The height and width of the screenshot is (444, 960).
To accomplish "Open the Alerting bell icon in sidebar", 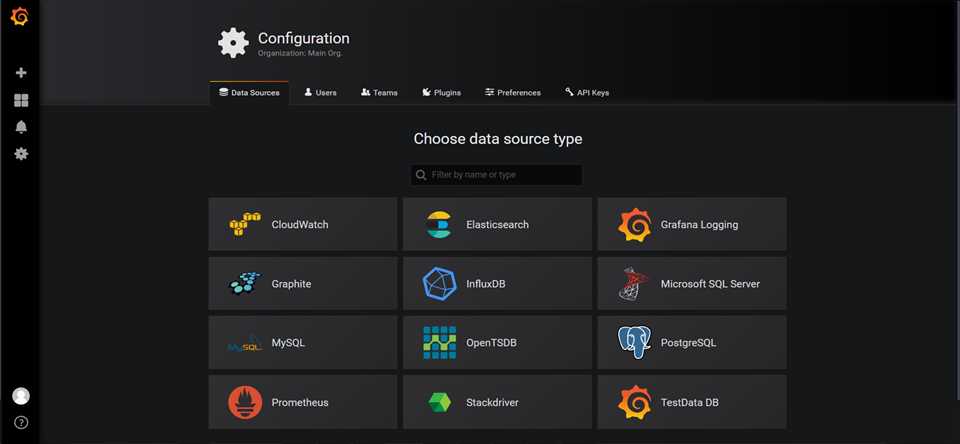I will [x=21, y=127].
